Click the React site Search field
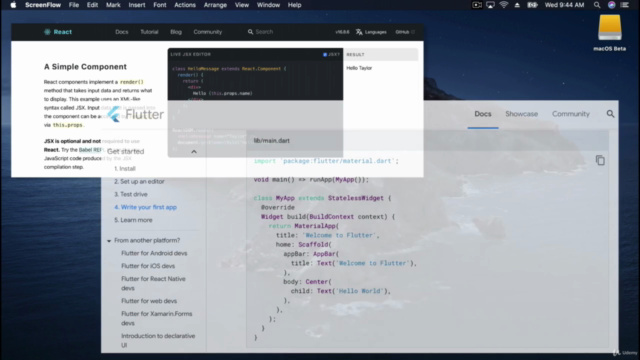Viewport: 640px width, 360px height. coord(264,32)
